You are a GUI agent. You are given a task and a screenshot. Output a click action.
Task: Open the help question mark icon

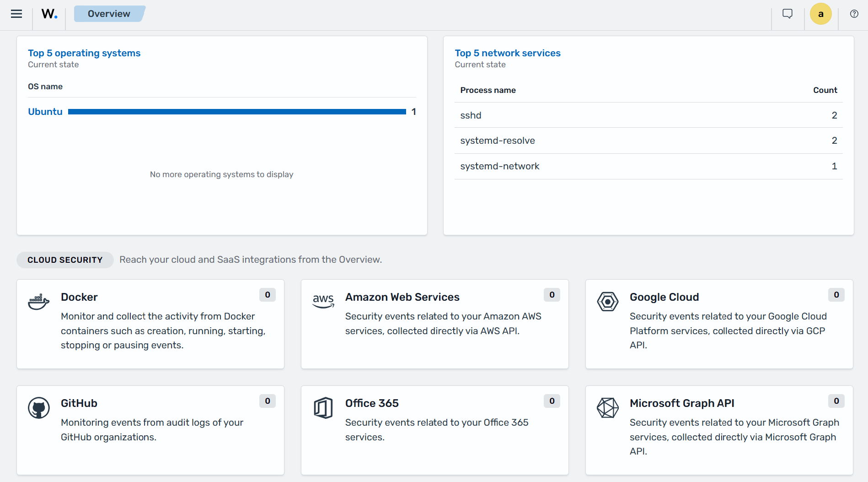pos(854,14)
